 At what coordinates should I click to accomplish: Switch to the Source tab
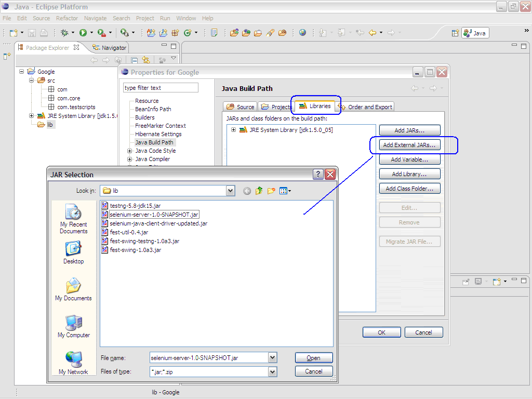(x=240, y=107)
